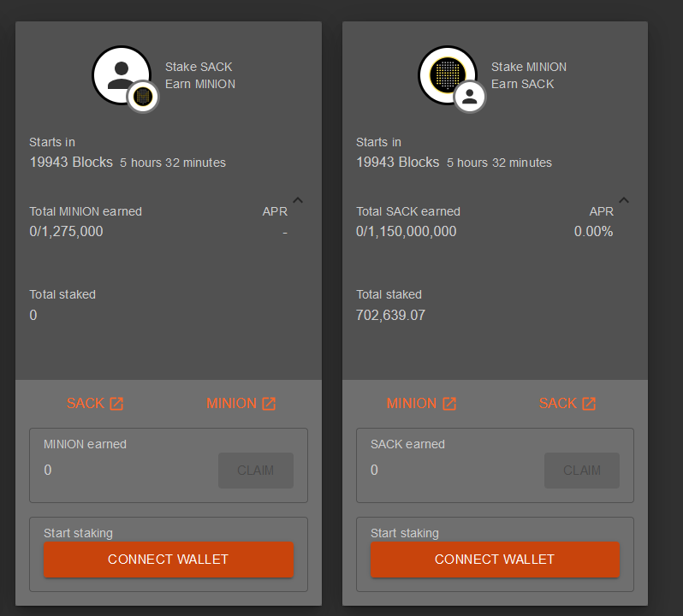Open SACK token link in Stake MINION card
The image size is (683, 616).
click(567, 404)
